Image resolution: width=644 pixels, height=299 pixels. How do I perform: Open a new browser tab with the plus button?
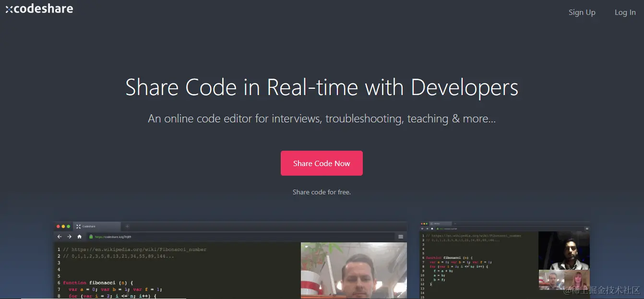[x=127, y=226]
